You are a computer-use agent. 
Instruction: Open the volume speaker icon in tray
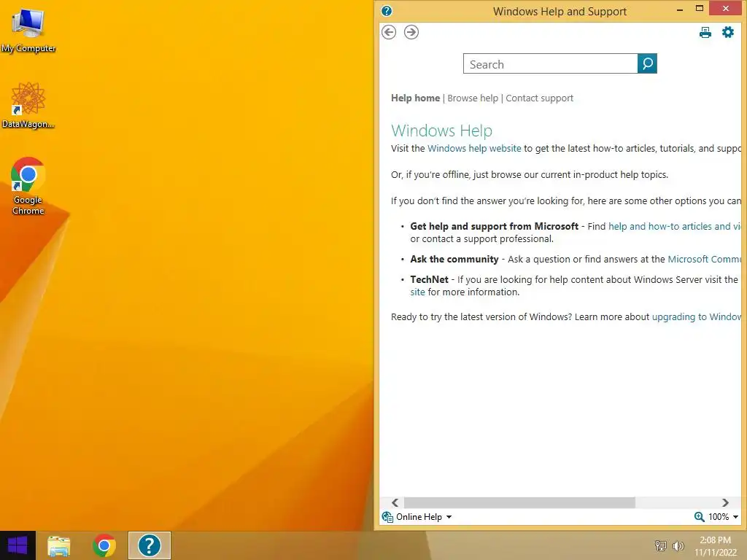pyautogui.click(x=678, y=545)
